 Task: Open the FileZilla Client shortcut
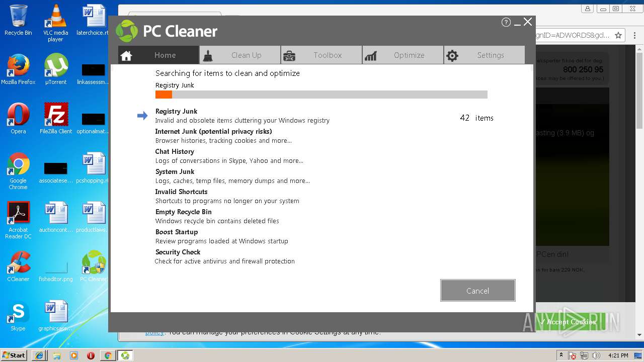[56, 119]
